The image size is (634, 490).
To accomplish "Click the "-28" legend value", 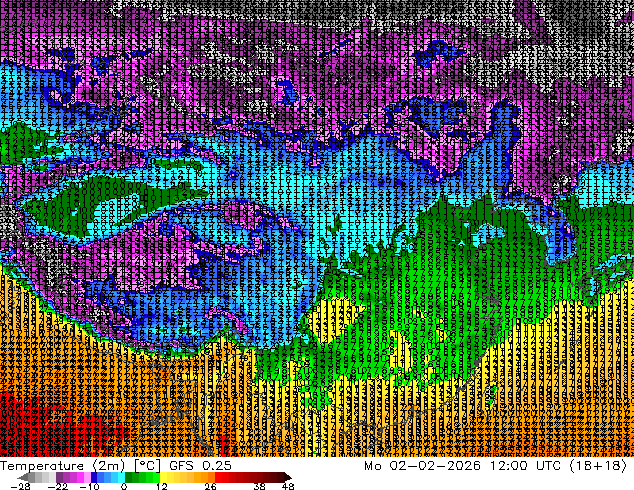I will click(x=20, y=486).
